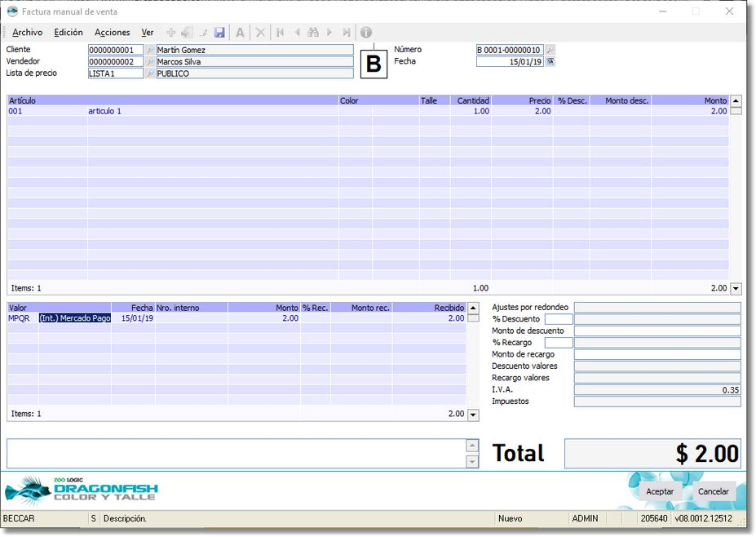Click the % Descuento input field
Image resolution: width=756 pixels, height=537 pixels.
pyautogui.click(x=559, y=319)
